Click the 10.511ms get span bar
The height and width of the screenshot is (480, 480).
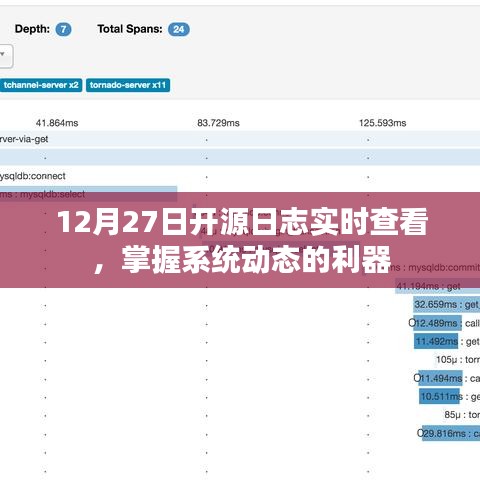tap(439, 396)
